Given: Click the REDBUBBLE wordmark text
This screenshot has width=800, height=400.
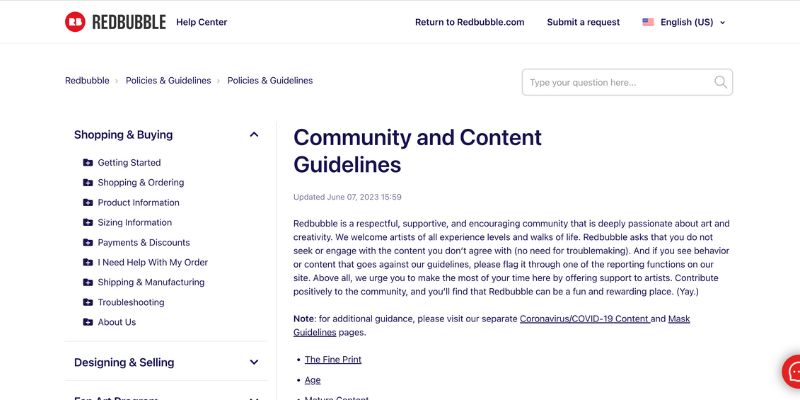Looking at the screenshot, I should coord(129,22).
